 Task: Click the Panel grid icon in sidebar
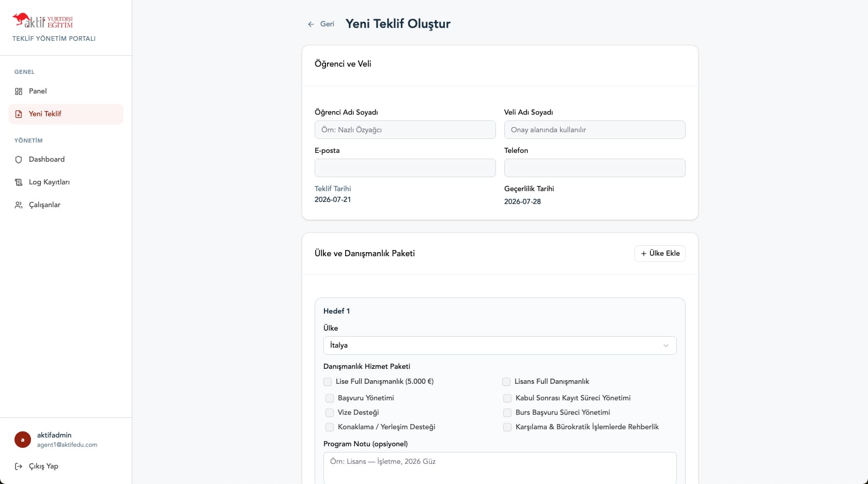19,91
